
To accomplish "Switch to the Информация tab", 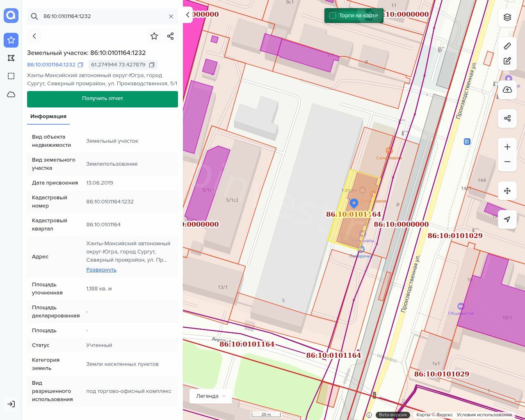I will (x=48, y=116).
